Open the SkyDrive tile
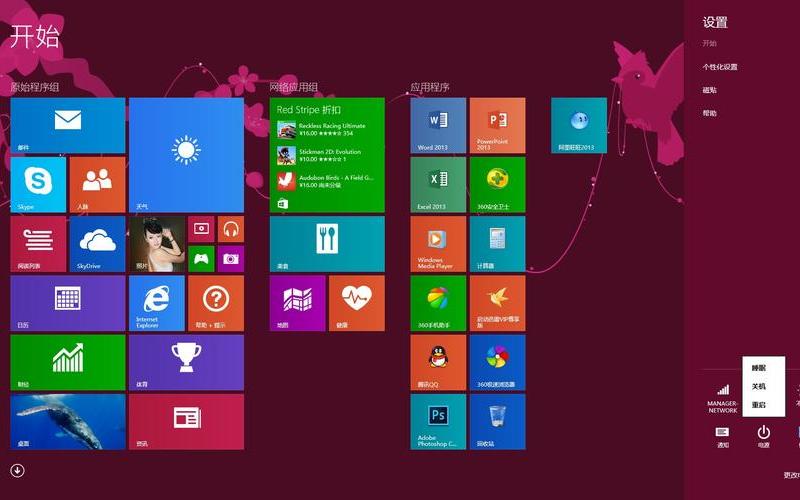Image resolution: width=800 pixels, height=500 pixels. point(97,244)
